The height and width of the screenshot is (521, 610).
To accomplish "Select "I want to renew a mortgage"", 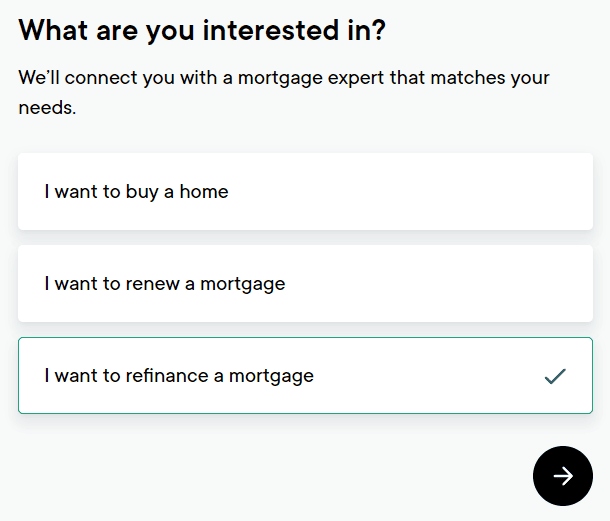I will 305,283.
